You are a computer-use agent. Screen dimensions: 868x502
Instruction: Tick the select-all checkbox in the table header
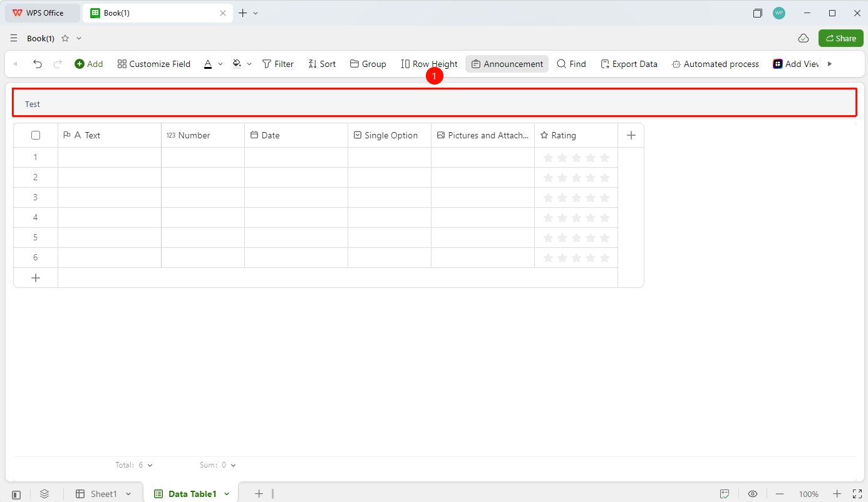point(36,135)
